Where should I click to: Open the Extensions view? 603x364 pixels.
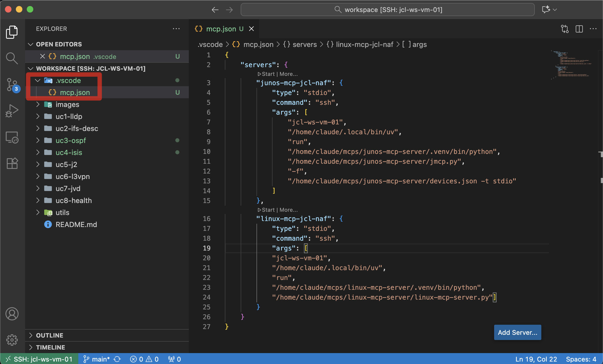coord(12,163)
